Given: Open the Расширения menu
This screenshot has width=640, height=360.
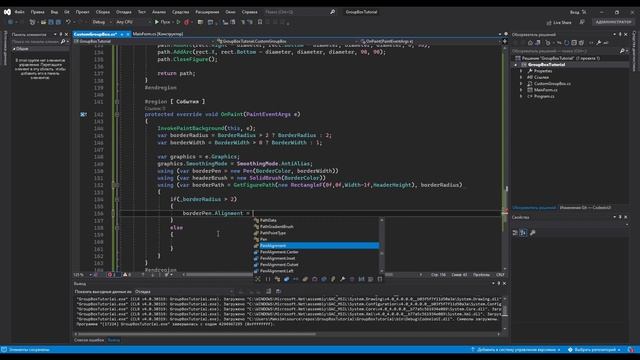Looking at the screenshot, I should tap(207, 12).
